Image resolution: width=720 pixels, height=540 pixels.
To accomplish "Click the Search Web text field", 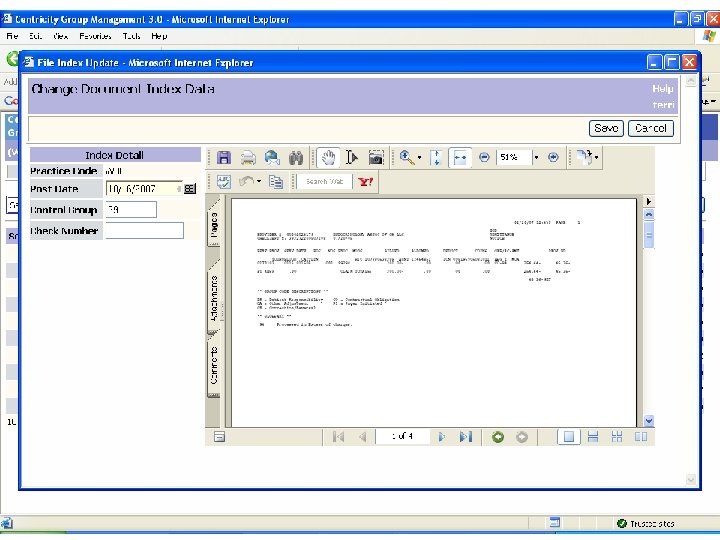I will (324, 182).
